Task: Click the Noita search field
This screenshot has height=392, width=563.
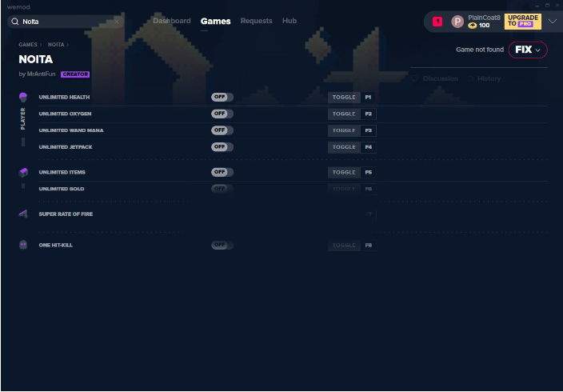Action: coord(66,22)
